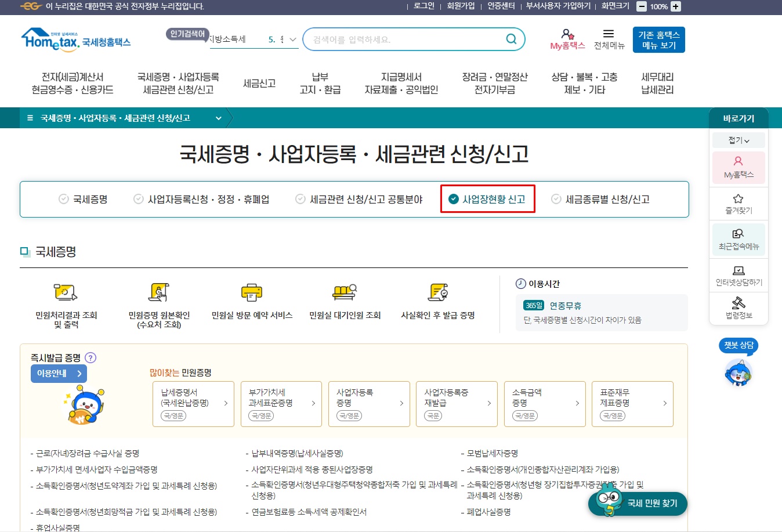Select the 즐겨찾기 star icon in sidebar
The image size is (782, 532).
[738, 203]
